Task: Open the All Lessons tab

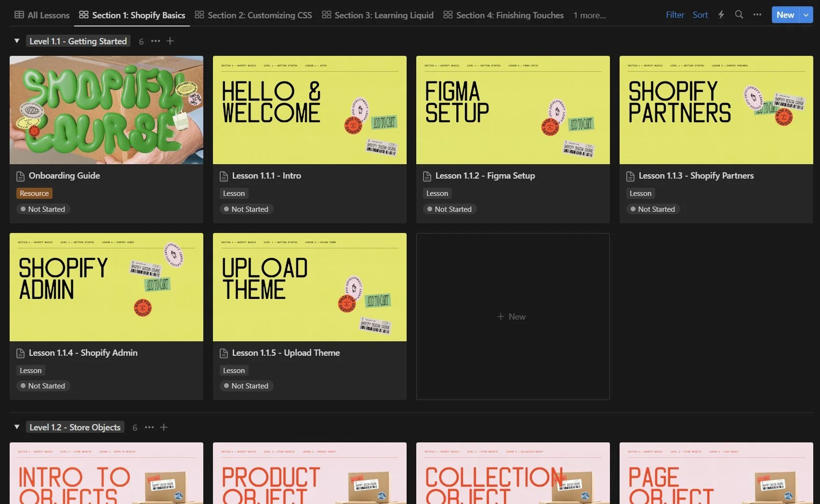Action: 42,15
